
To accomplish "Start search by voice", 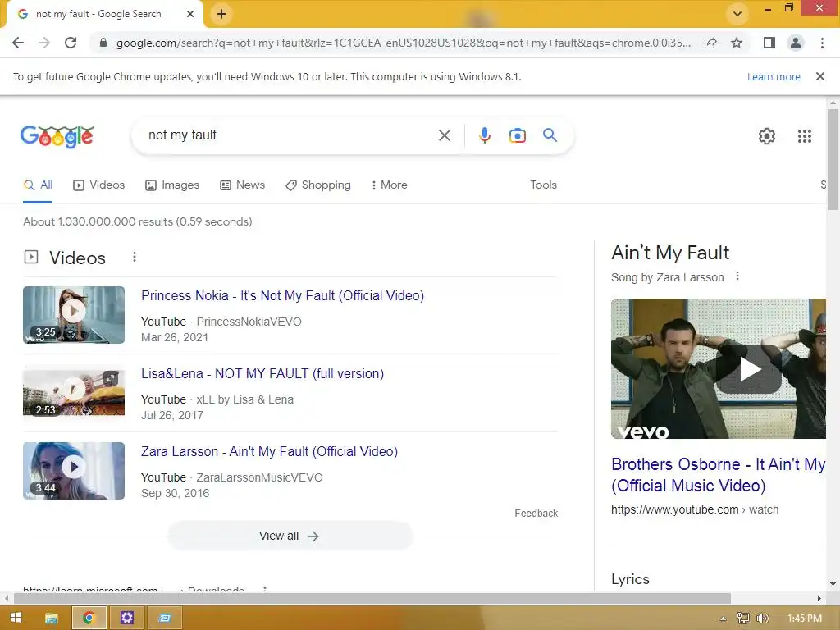I will (x=484, y=135).
